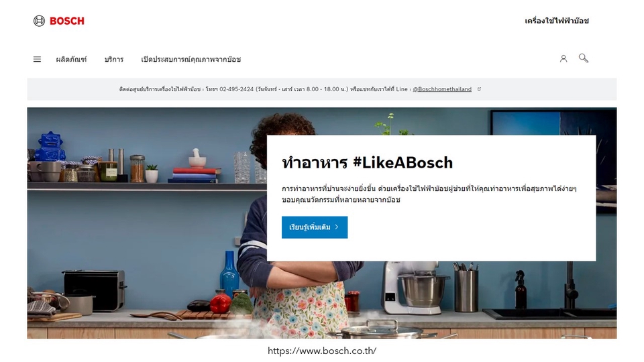
Task: Click the Bosch circular emblem icon
Action: point(39,21)
